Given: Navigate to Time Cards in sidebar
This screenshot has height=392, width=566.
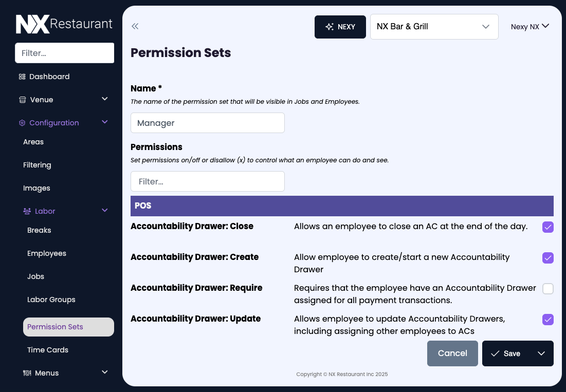Looking at the screenshot, I should [x=47, y=349].
